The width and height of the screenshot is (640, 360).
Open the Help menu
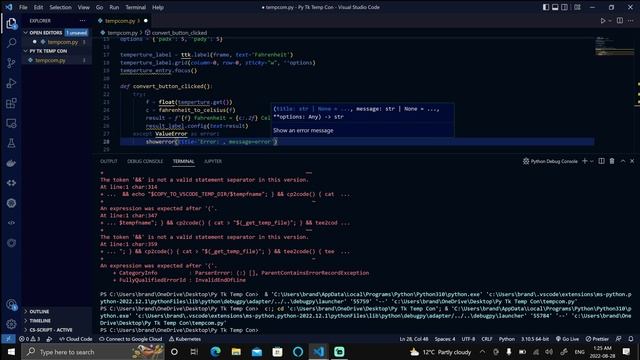click(158, 7)
